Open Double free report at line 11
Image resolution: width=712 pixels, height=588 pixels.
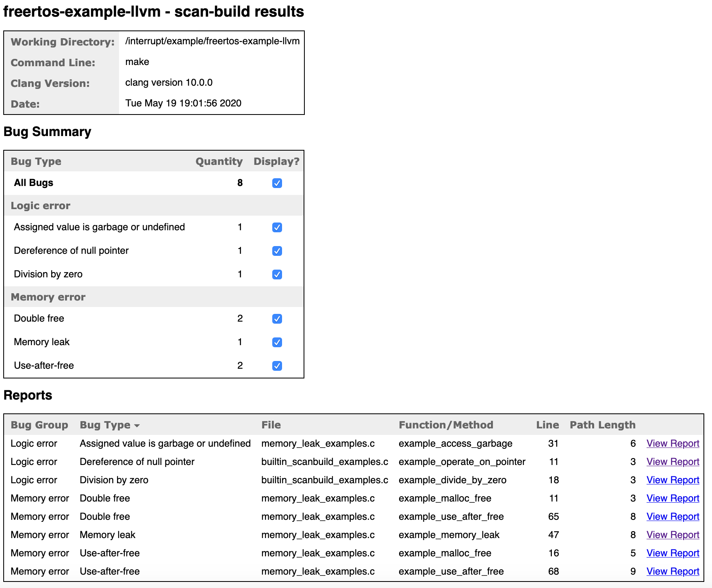point(673,498)
